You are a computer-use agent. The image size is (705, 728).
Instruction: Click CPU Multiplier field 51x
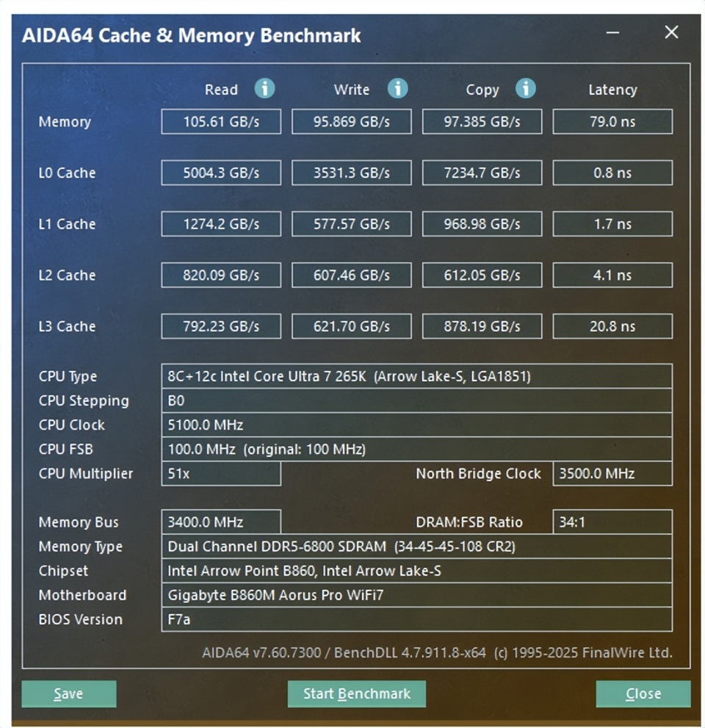221,474
